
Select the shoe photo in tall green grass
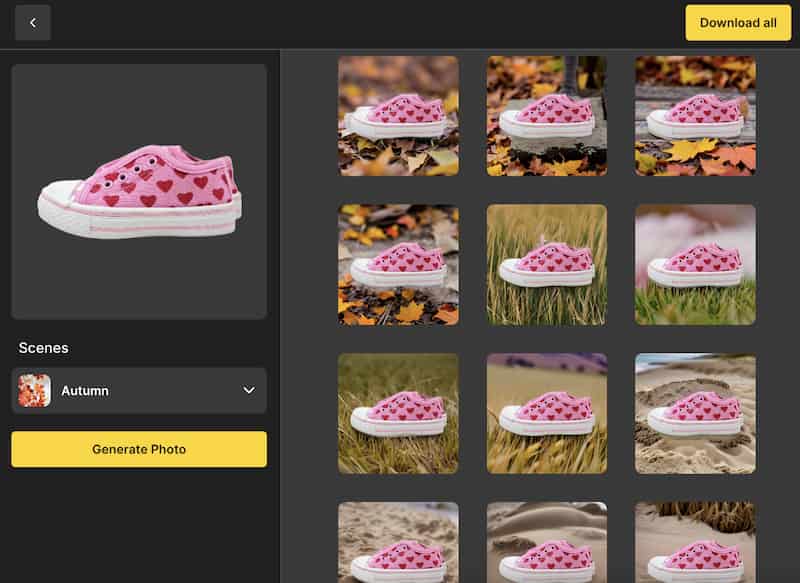click(546, 264)
